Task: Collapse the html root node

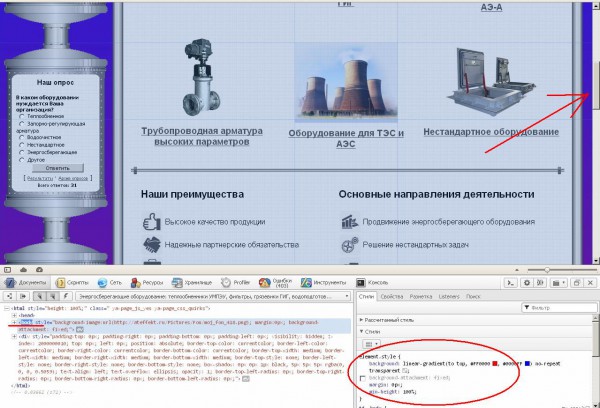Action: (7, 308)
